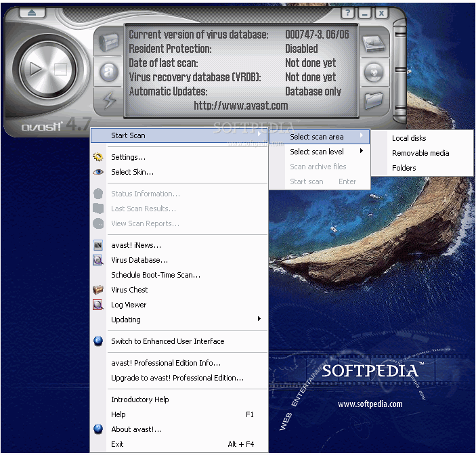Click Upgrade to avast! Professional Edition
476x455 pixels.
point(179,378)
